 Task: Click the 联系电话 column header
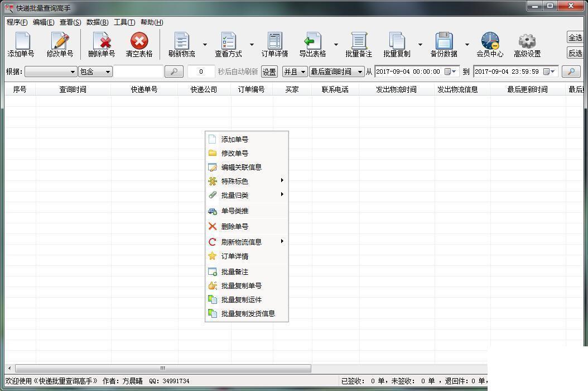tap(335, 89)
